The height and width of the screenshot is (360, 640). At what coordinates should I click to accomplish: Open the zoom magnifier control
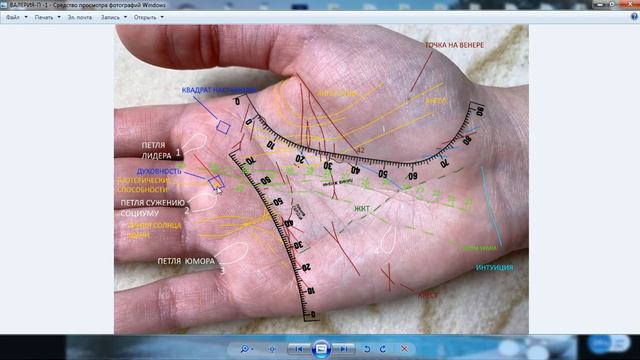[247, 349]
